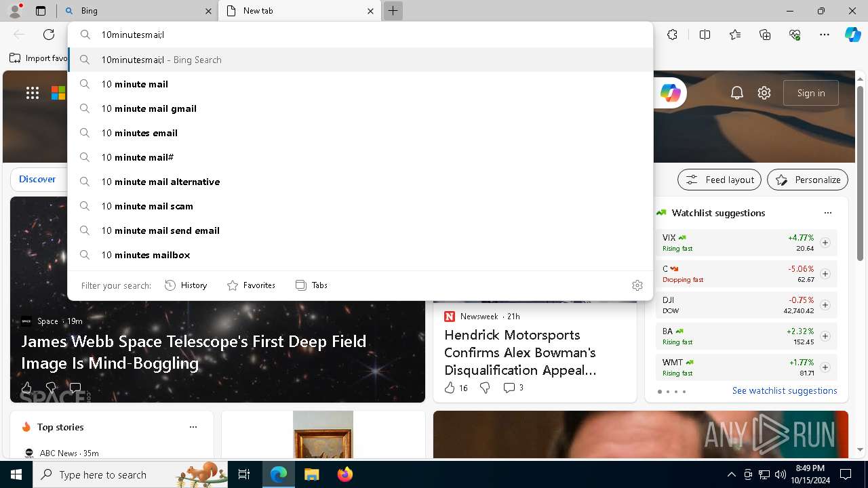The width and height of the screenshot is (868, 488).
Task: Open See watchlist suggestions link
Action: point(785,390)
